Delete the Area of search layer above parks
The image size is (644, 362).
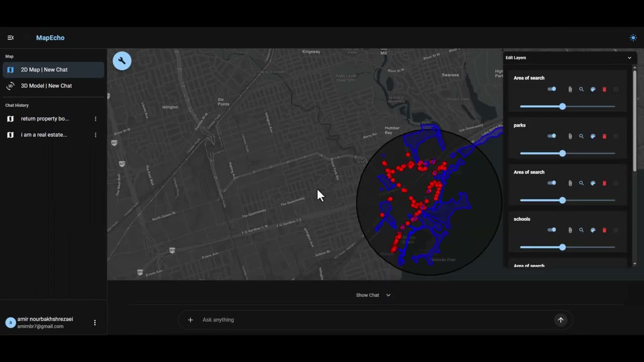pos(604,89)
